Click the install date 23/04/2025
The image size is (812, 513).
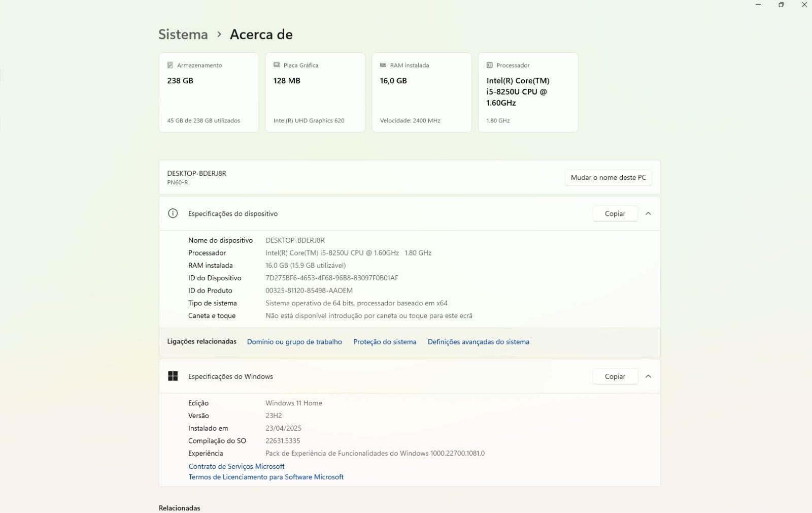tap(283, 428)
